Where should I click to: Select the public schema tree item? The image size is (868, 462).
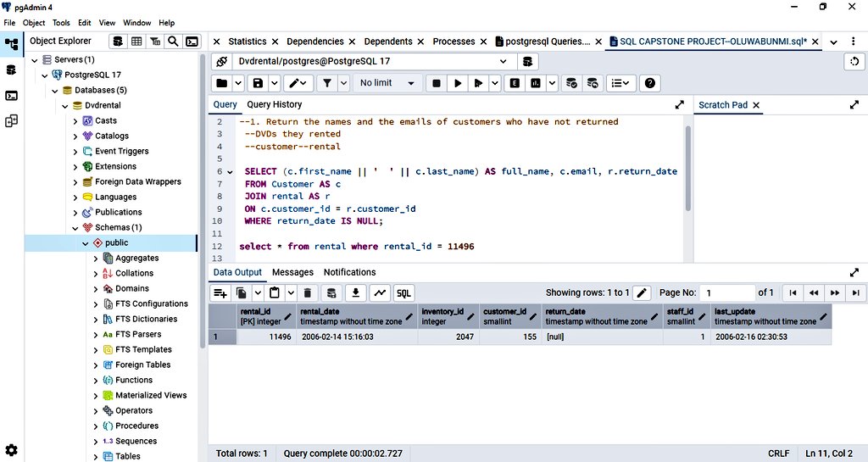[111, 243]
